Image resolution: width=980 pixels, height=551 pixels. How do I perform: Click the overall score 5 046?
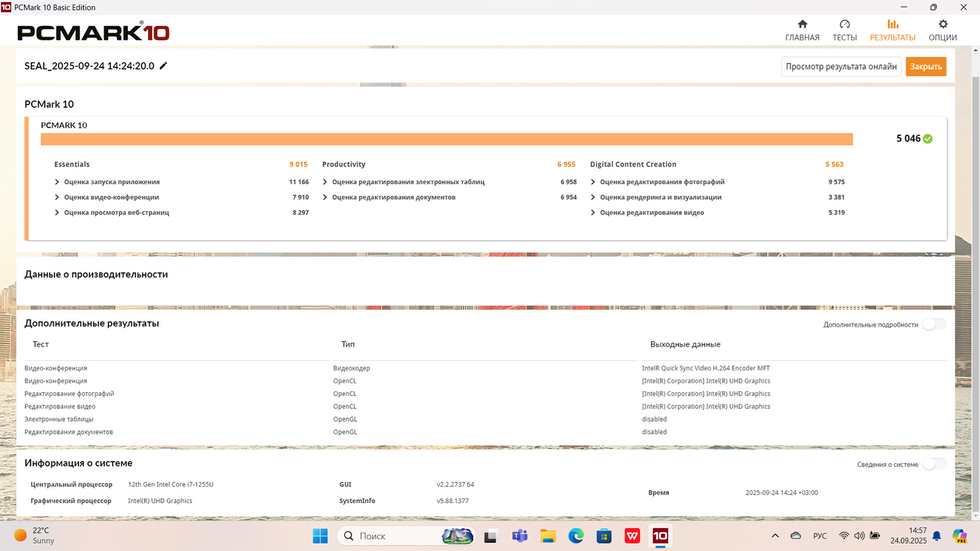tap(908, 138)
